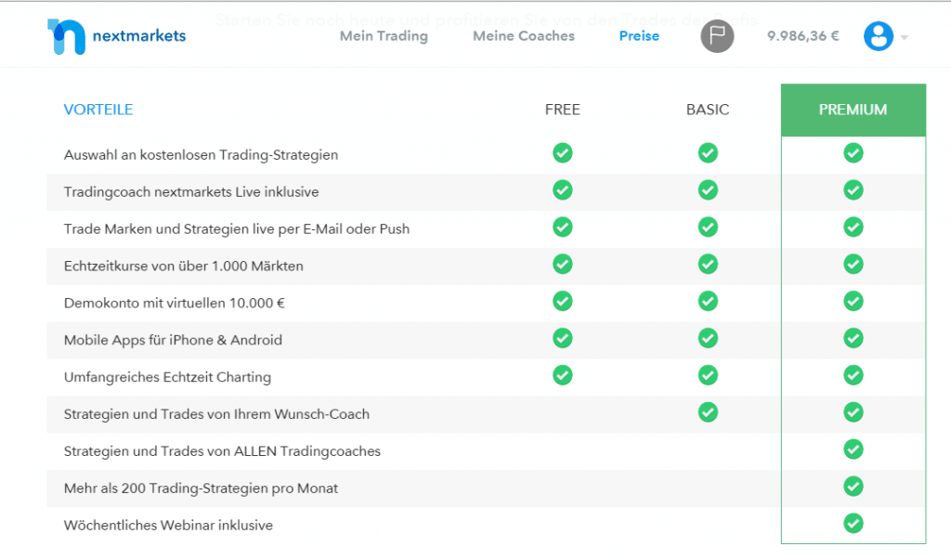Click the VORTEILE heading
The height and width of the screenshot is (560, 951).
coord(98,110)
